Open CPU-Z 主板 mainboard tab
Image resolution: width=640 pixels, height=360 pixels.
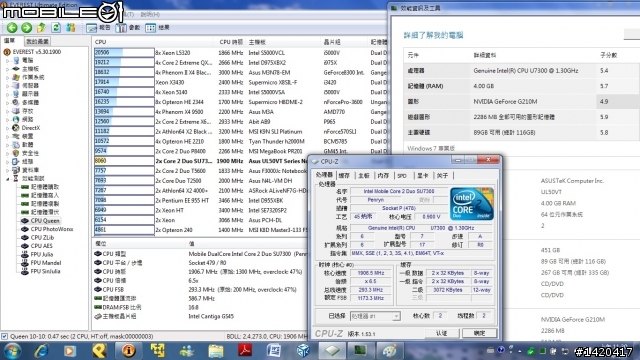pos(364,176)
